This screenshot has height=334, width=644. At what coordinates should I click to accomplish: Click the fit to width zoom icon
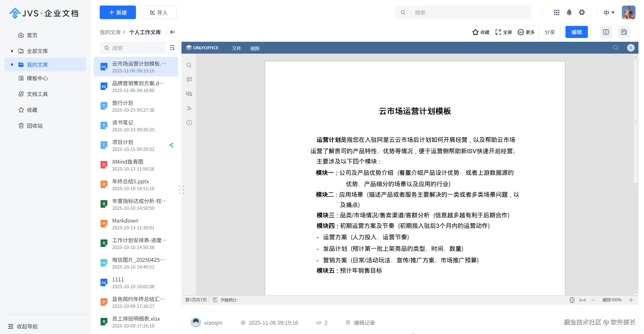click(x=583, y=300)
